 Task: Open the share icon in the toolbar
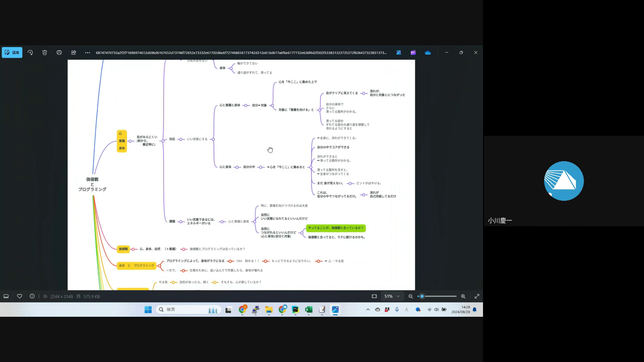pyautogui.click(x=73, y=53)
